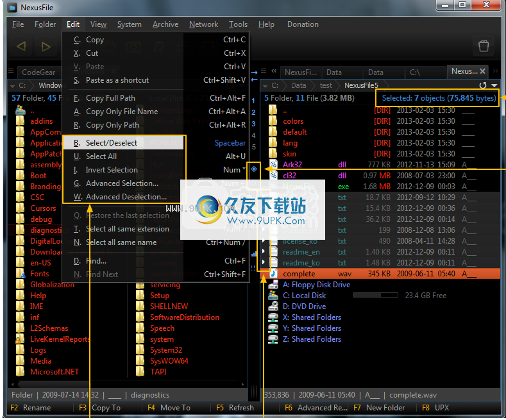Refresh the right panel with the circular arrow
The image size is (506, 420).
click(483, 85)
